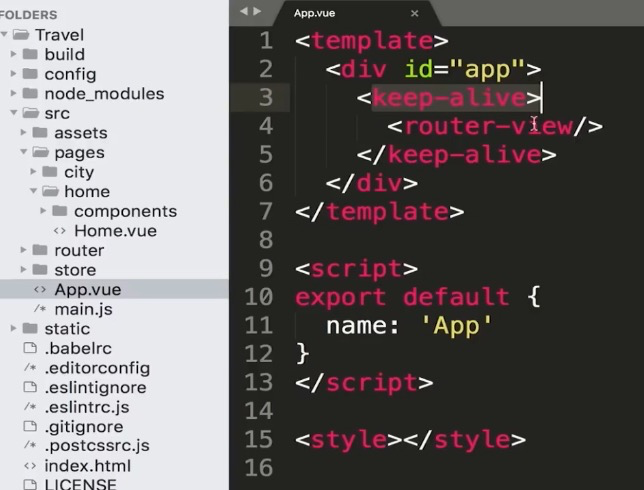Click the home open-folder icon
Screen dimensions: 644x490
point(51,191)
